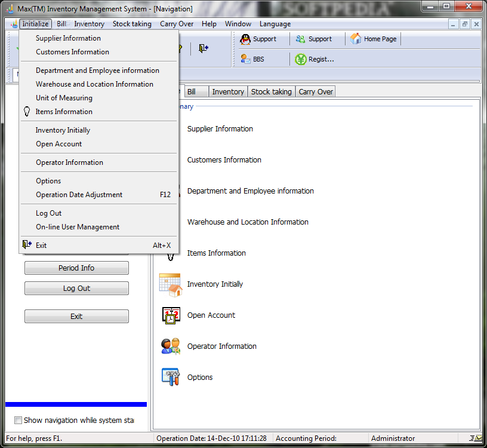Open Operator Information link in navigation pane
Screen dimensions: 487x448
(222, 346)
